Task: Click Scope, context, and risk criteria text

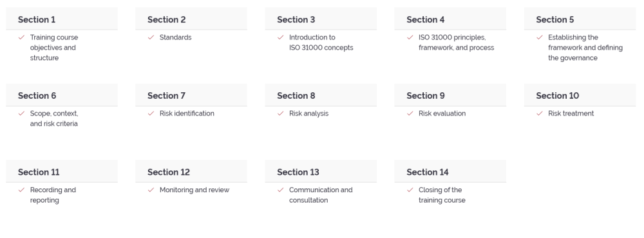Action: [x=54, y=119]
